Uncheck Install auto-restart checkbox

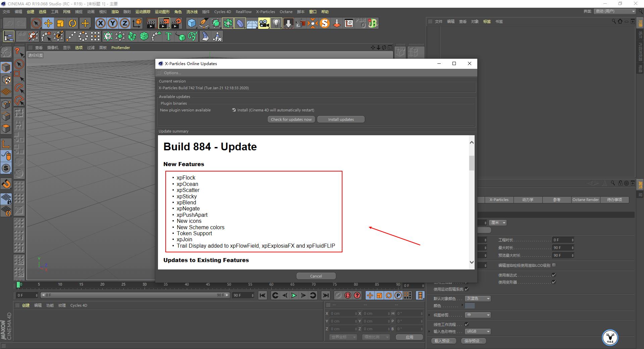click(x=234, y=110)
